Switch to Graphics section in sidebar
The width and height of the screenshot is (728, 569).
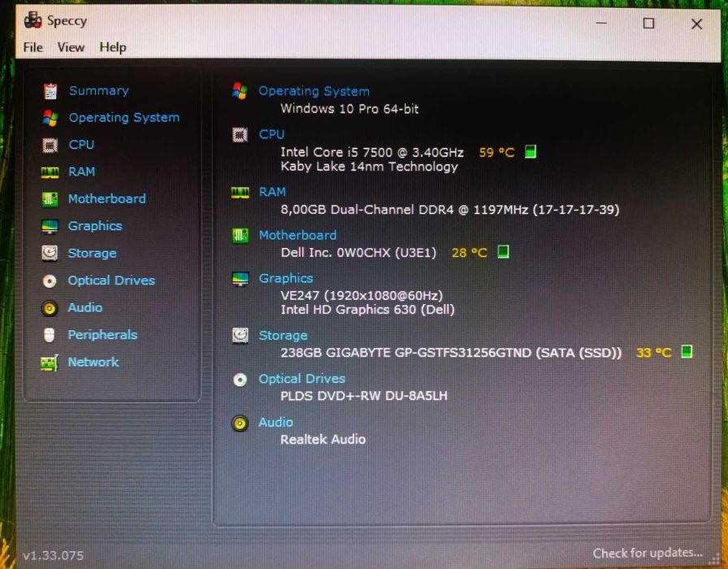[95, 226]
